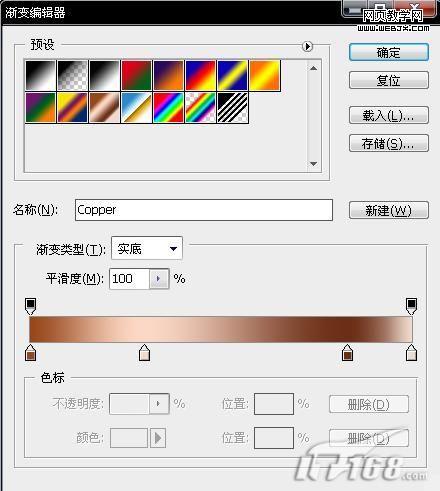The height and width of the screenshot is (491, 440).
Task: Select the violet-green-orange gradient preset
Action: click(40, 108)
